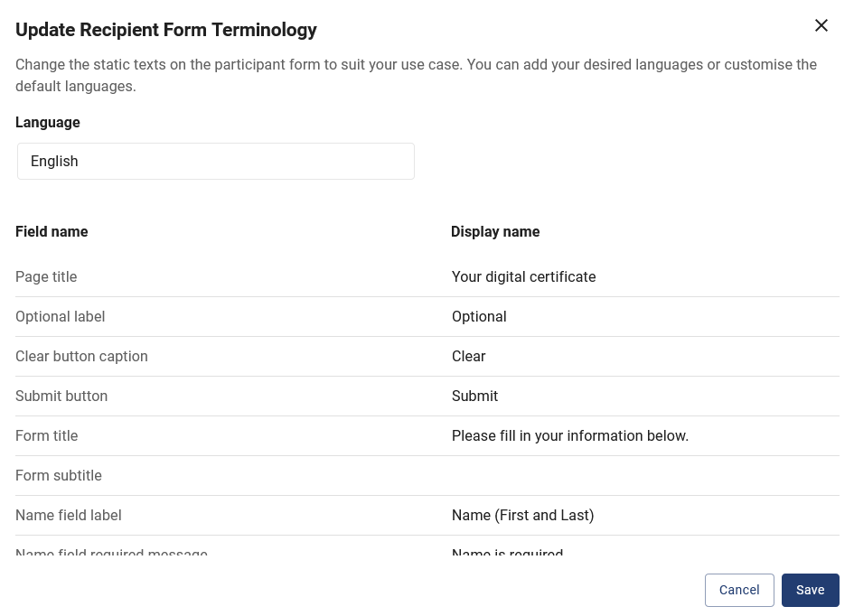
Task: Close the Update Recipient Form Terminology dialog
Action: 821,25
